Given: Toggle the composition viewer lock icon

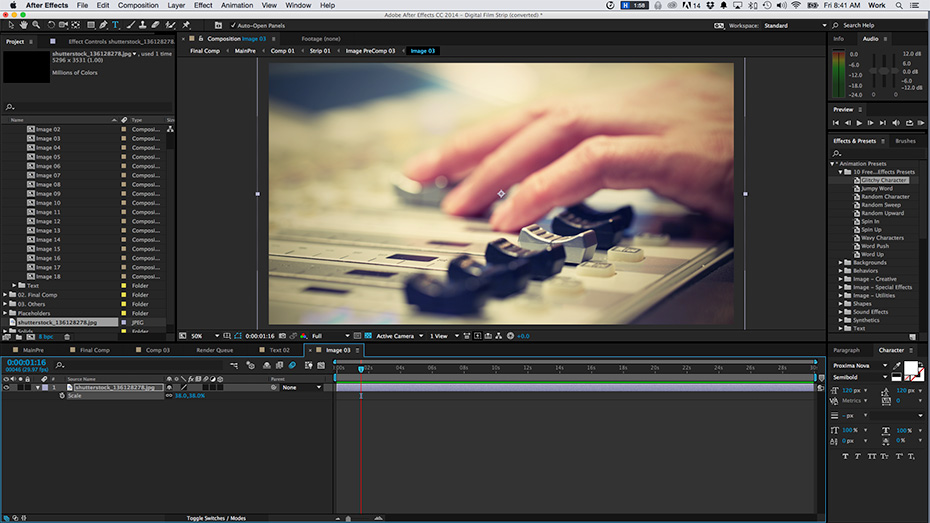Looking at the screenshot, I should point(200,39).
